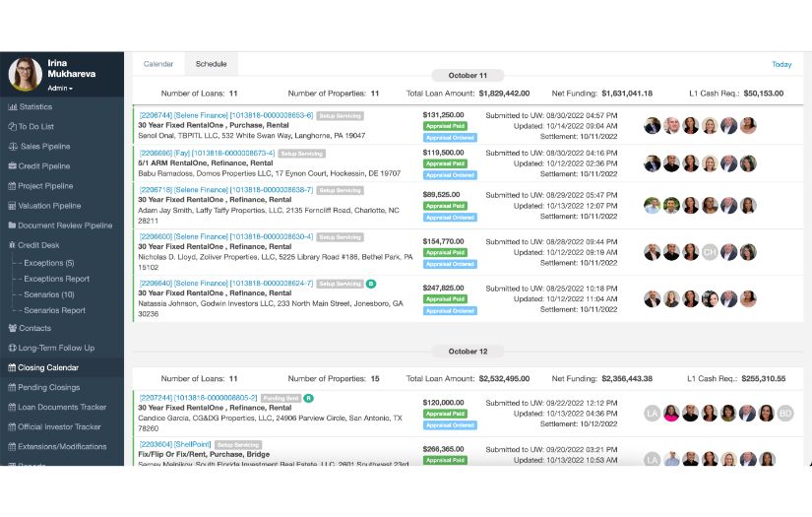Open loan link [2206696] [Fay]
Viewport: 812px width, 517px height.
tap(207, 153)
